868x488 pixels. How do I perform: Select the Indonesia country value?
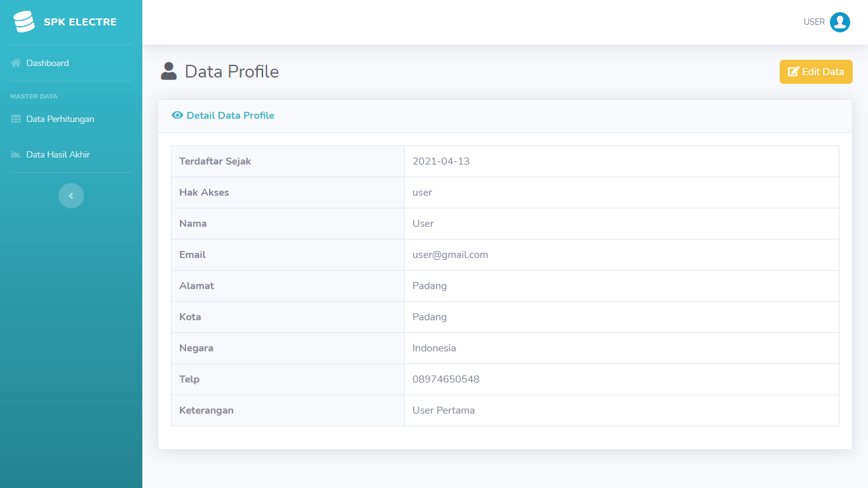tap(434, 348)
